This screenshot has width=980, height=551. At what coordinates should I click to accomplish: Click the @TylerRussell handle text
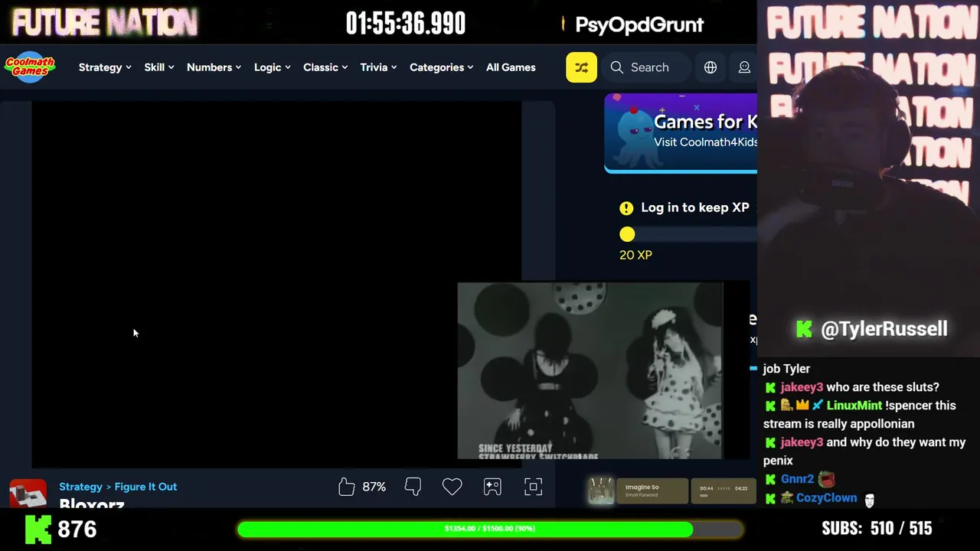point(884,329)
